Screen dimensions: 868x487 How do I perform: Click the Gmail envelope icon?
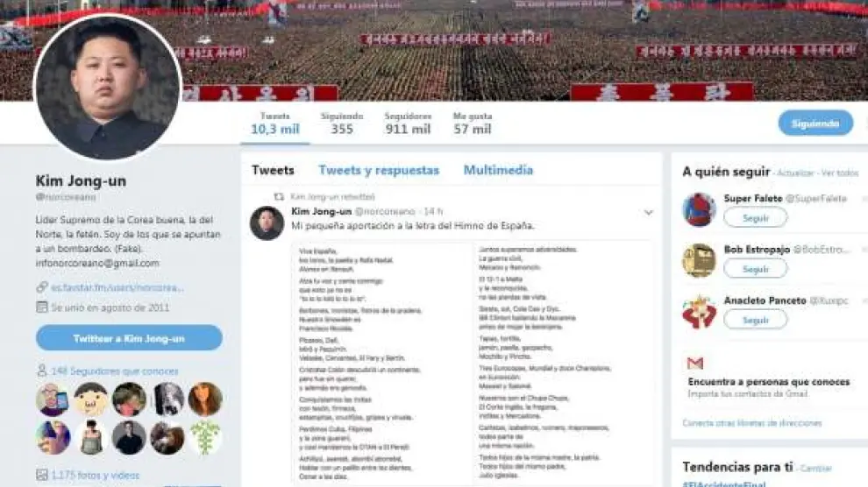click(x=694, y=363)
